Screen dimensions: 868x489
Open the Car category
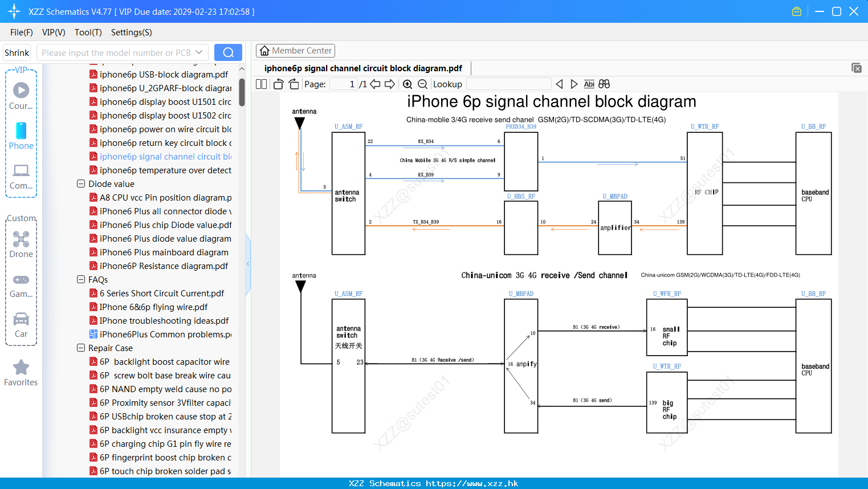click(21, 325)
